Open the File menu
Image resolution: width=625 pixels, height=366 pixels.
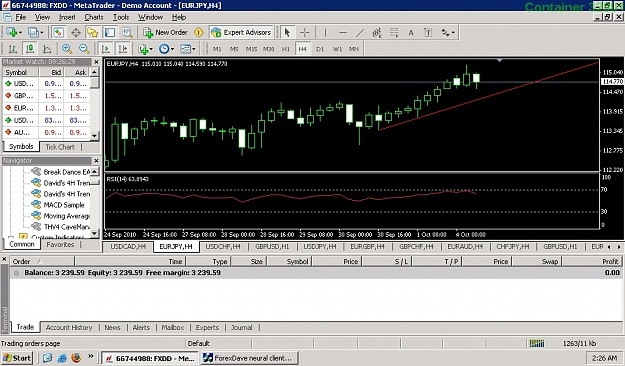[x=20, y=17]
